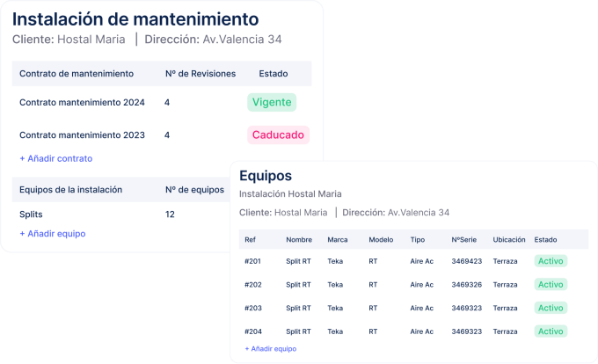Image resolution: width=598 pixels, height=364 pixels.
Task: Click the Caducado status badge
Action: click(x=278, y=135)
